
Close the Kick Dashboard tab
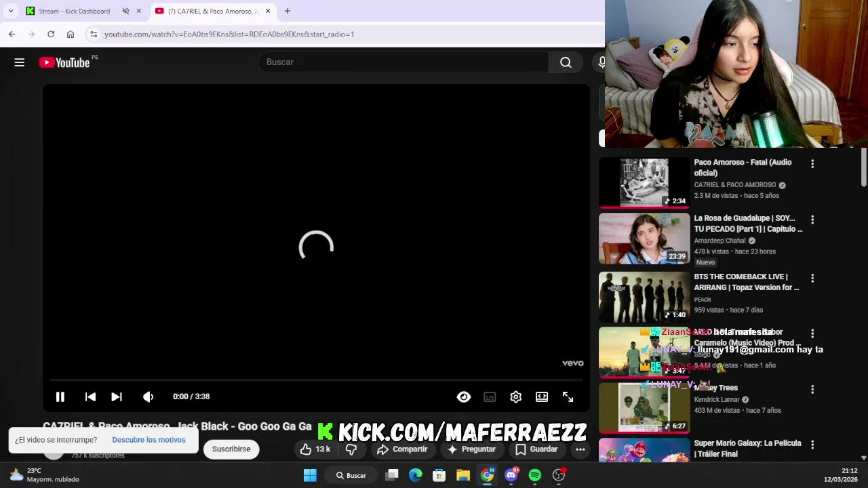tap(139, 11)
